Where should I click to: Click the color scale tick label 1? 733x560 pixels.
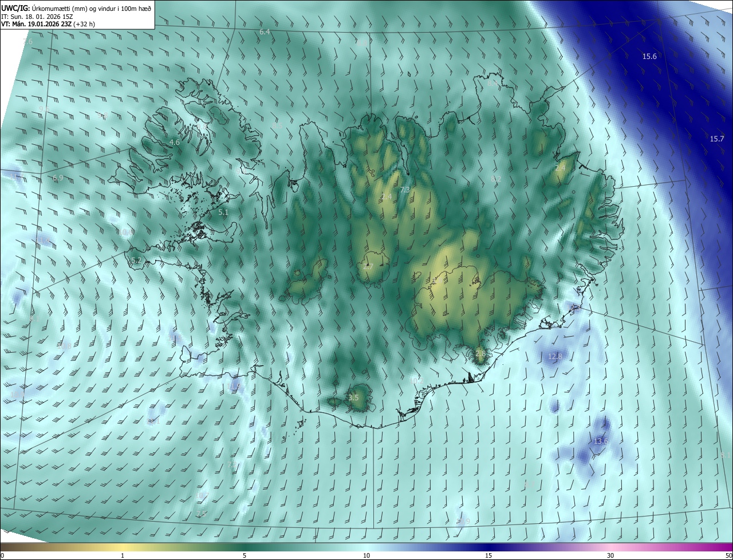123,556
